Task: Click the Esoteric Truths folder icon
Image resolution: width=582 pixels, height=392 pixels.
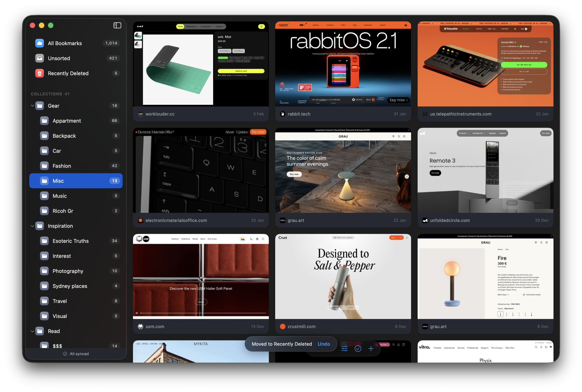Action: pyautogui.click(x=44, y=241)
